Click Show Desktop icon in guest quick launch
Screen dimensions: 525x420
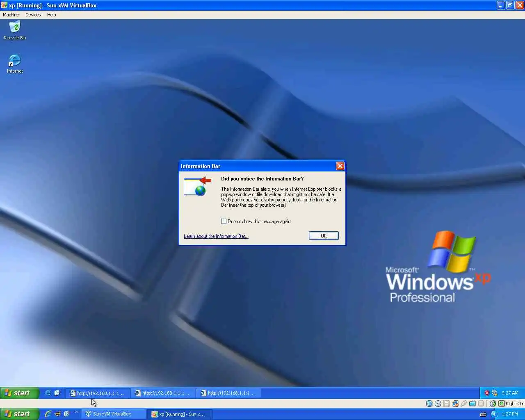tap(57, 393)
